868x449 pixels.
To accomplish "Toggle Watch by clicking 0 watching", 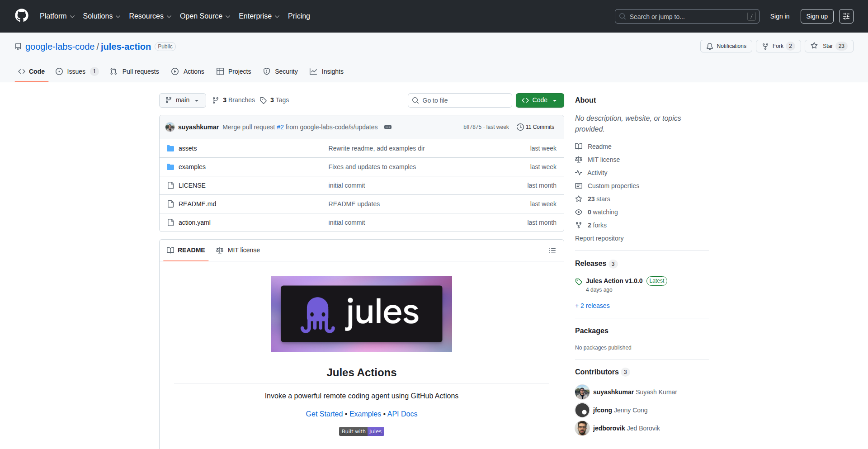I will [603, 212].
